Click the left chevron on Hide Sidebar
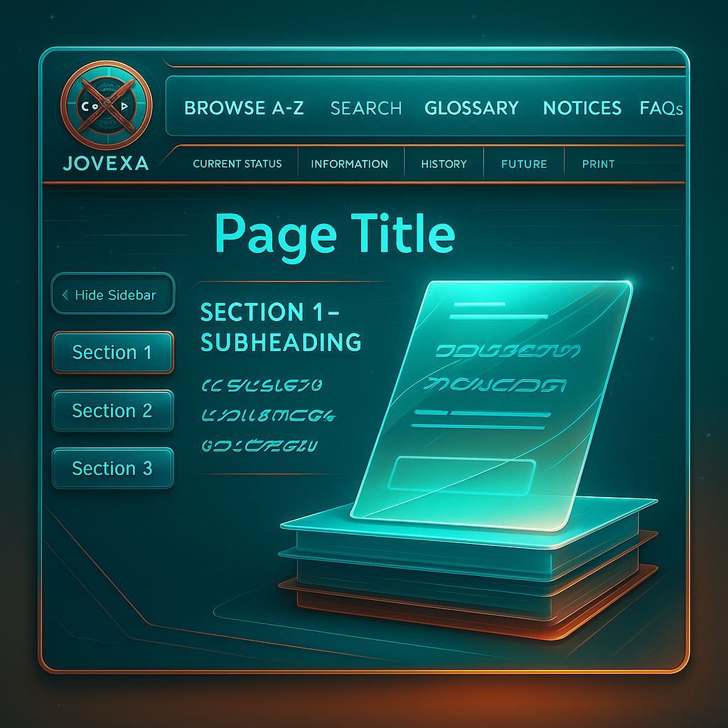This screenshot has height=728, width=728. pos(65,295)
